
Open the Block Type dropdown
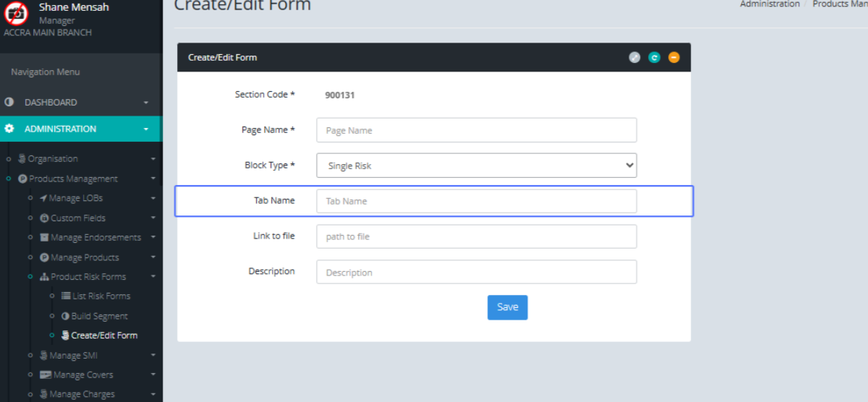click(x=476, y=166)
